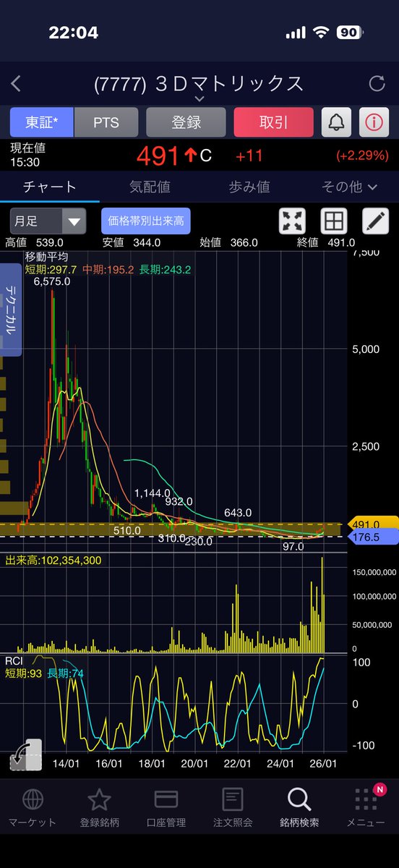Image resolution: width=399 pixels, height=868 pixels.
Task: Open マーケット globe icon
Action: [x=32, y=799]
